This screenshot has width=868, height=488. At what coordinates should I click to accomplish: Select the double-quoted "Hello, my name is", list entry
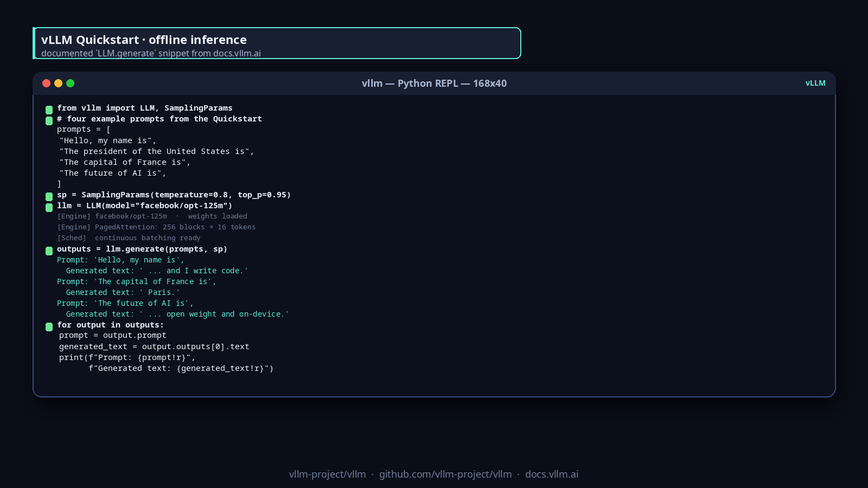(108, 140)
